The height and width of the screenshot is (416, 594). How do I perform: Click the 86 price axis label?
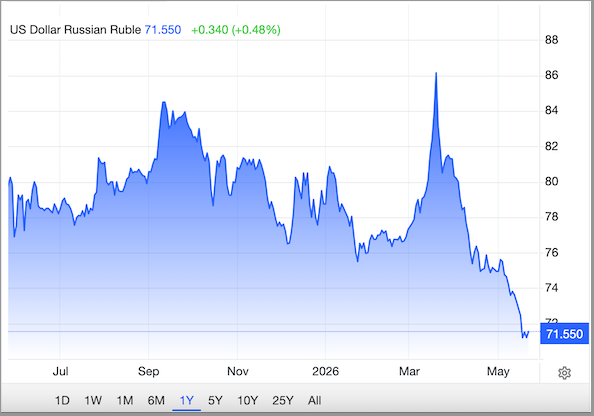[552, 75]
